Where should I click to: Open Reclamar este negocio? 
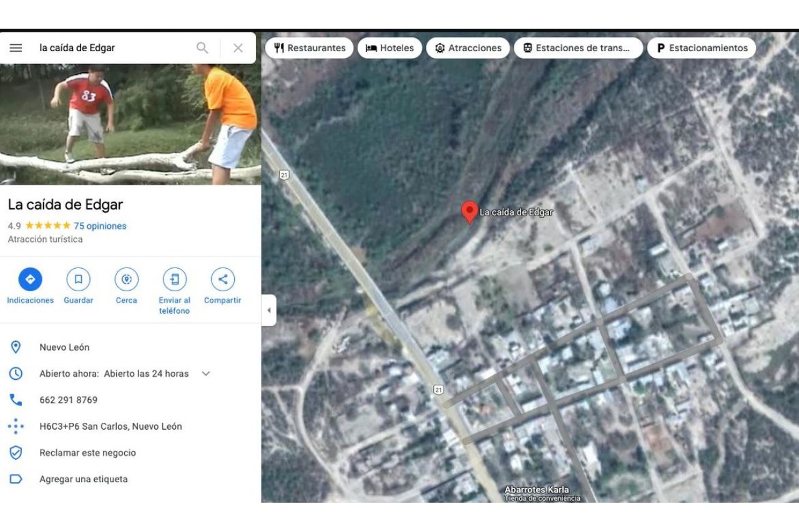coord(87,453)
